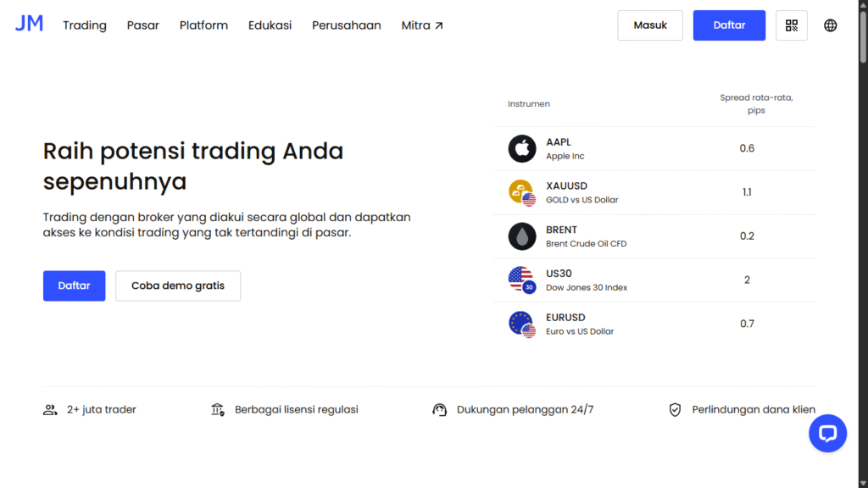Click the JM logo

[x=29, y=23]
